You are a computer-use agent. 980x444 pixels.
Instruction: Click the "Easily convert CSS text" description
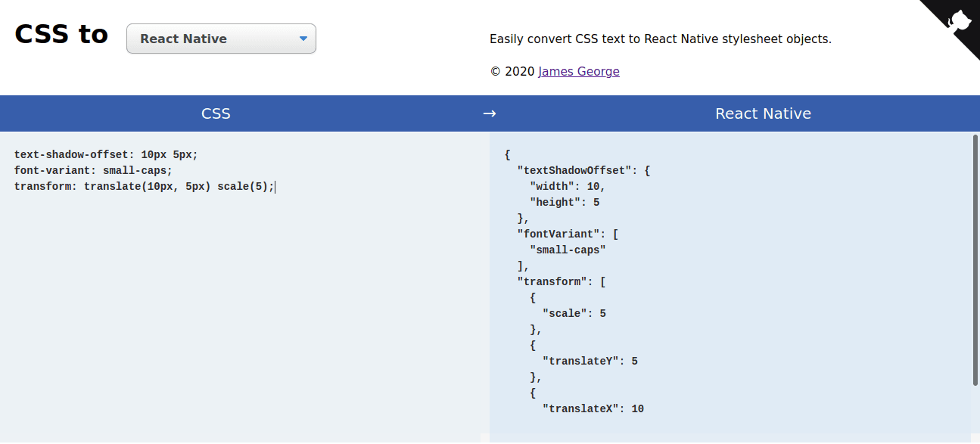[x=660, y=39]
